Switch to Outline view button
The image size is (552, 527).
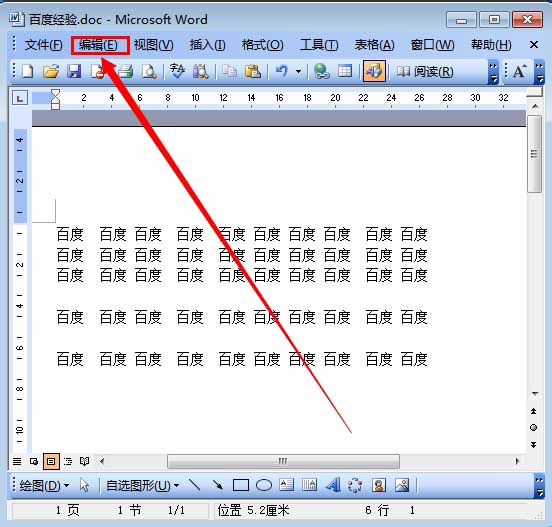click(x=68, y=461)
